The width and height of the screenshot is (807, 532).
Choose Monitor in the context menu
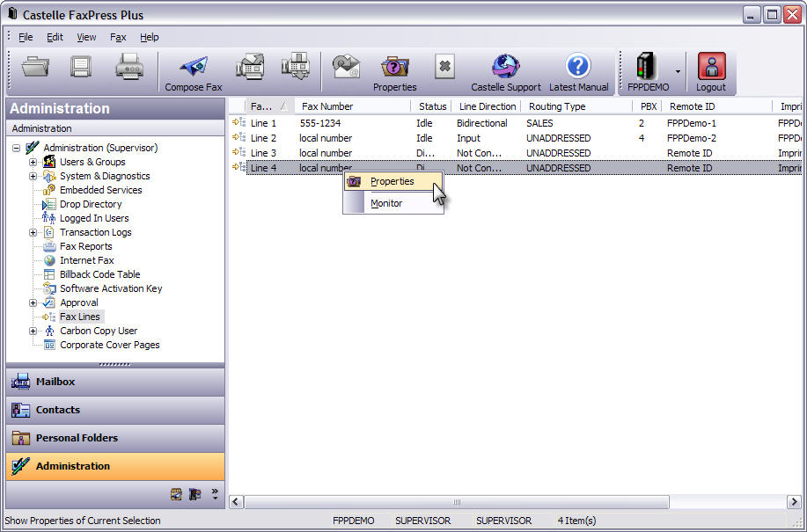(393, 203)
